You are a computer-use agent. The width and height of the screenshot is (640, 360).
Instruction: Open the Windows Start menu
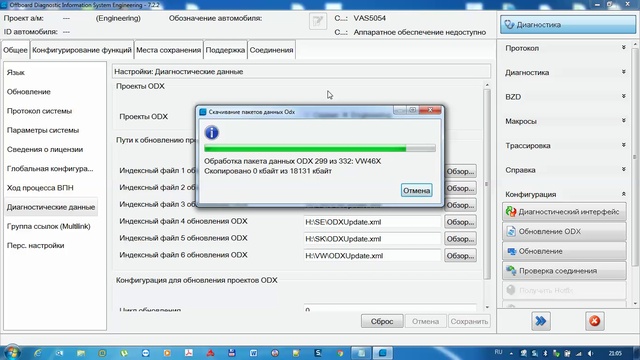[x=12, y=353]
